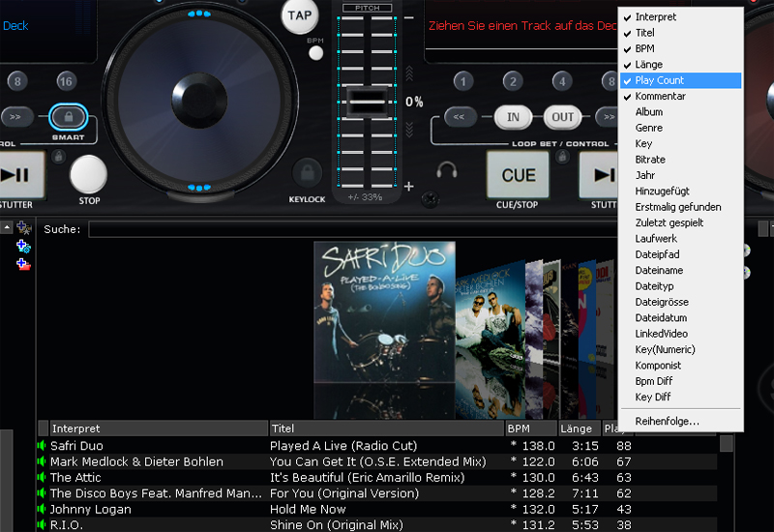
Task: Click the small round BPM button under TAP
Action: (315, 53)
